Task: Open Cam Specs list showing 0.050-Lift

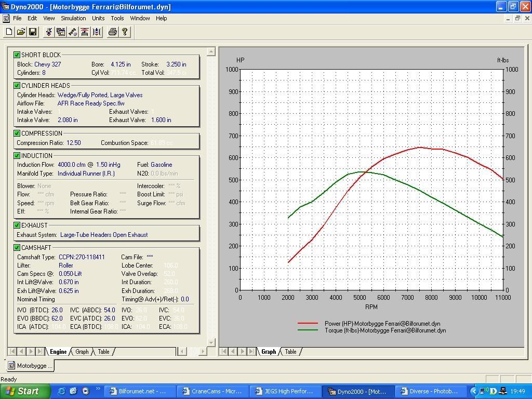Action: click(x=70, y=274)
